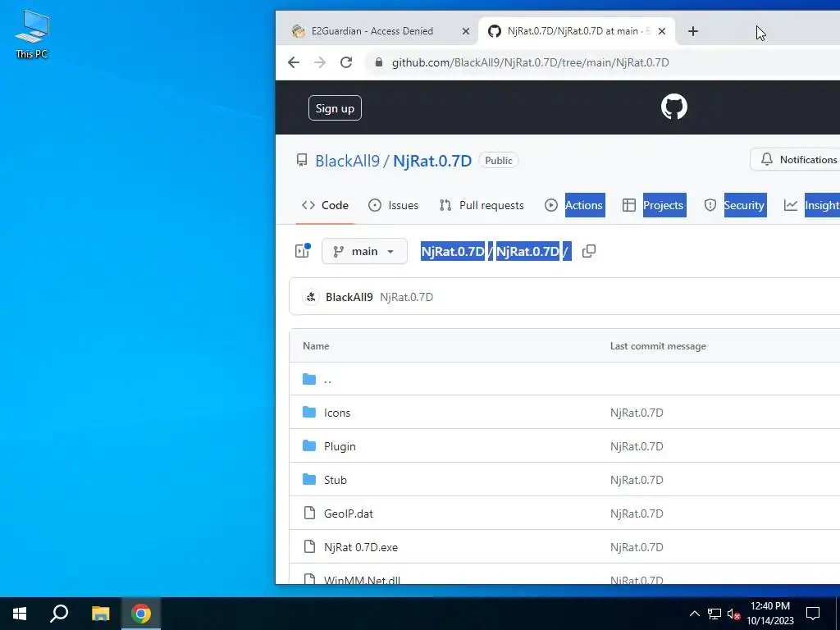Viewport: 840px width, 630px height.
Task: Click the muted volume tray icon
Action: click(733, 614)
